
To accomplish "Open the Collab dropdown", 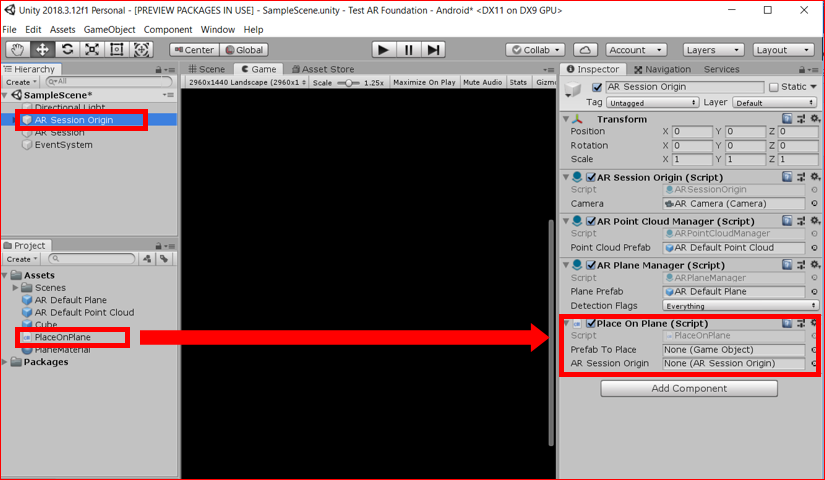I will (x=536, y=49).
